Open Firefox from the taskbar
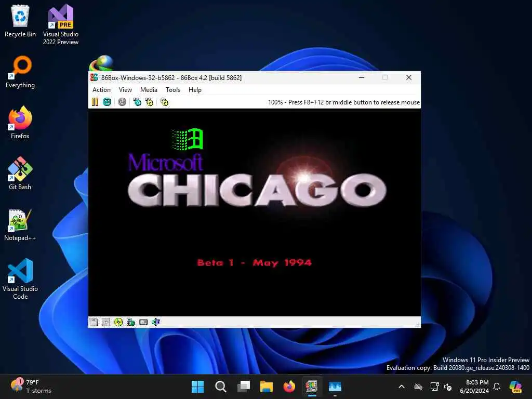 289,387
